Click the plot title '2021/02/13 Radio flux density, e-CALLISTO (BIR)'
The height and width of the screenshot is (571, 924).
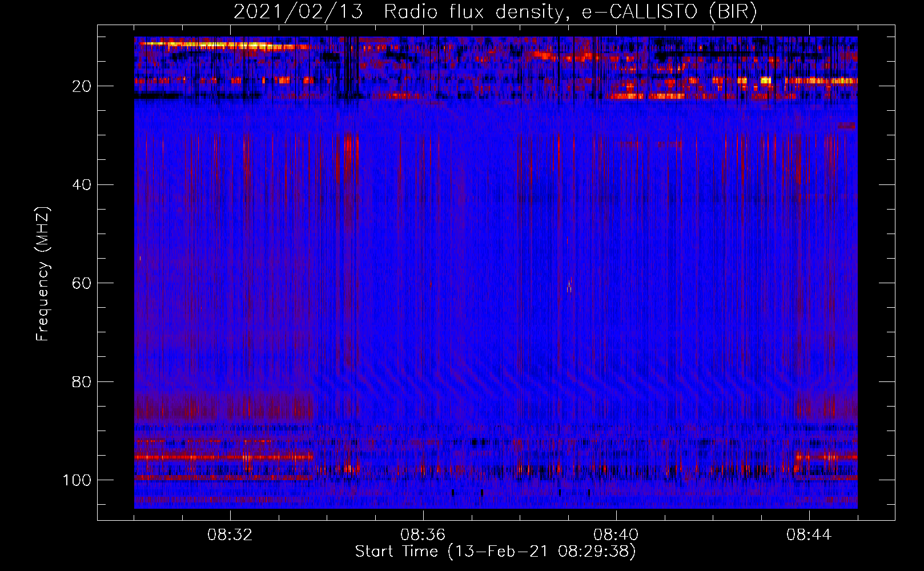495,12
